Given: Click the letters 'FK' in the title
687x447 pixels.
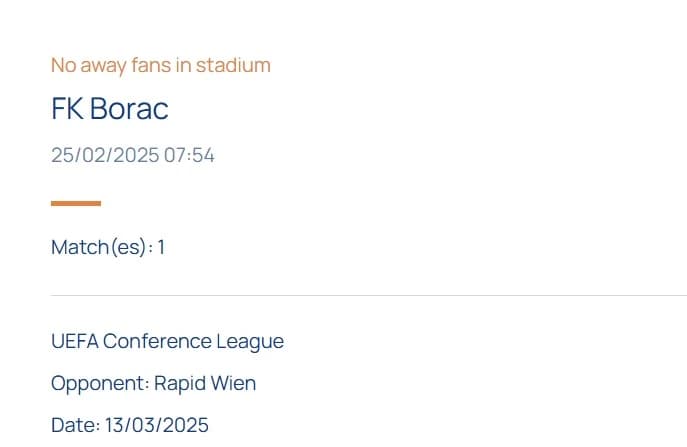Looking at the screenshot, I should tap(67, 108).
